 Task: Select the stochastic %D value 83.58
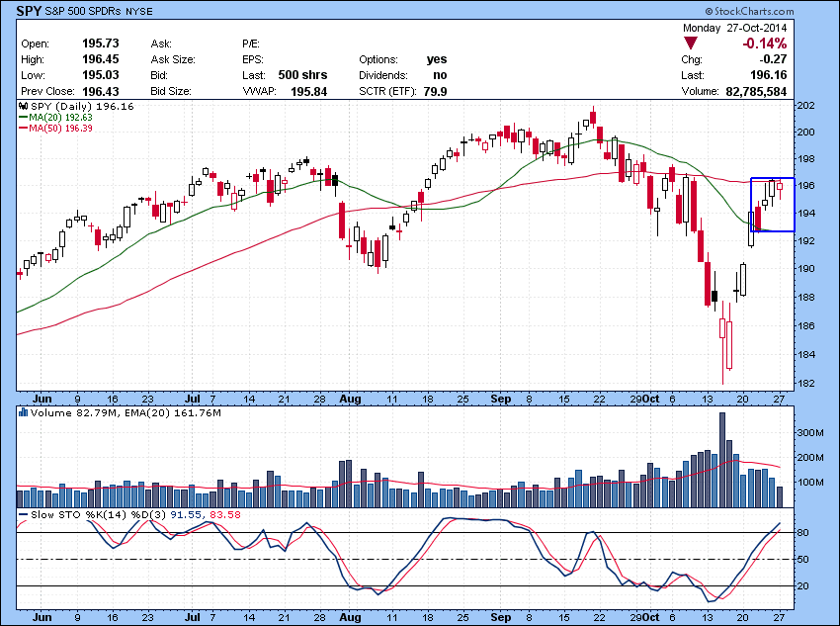[x=225, y=514]
